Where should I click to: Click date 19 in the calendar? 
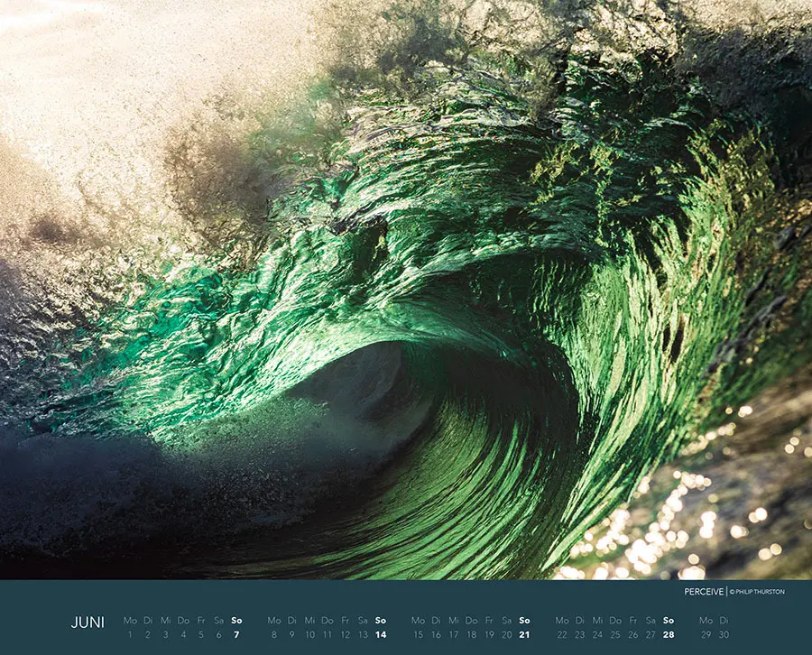point(489,634)
